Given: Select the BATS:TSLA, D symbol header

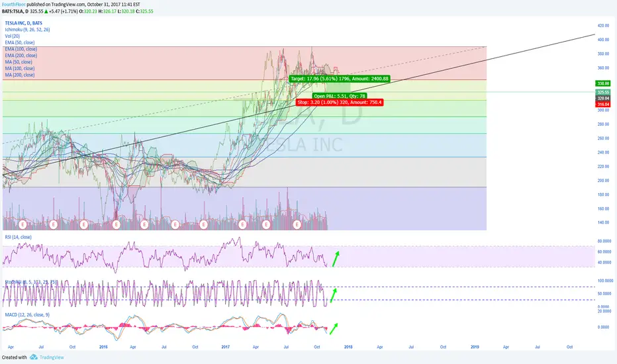Looking at the screenshot, I should (x=15, y=11).
